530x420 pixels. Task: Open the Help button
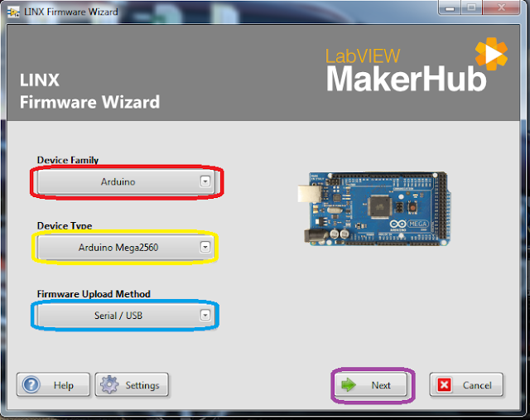53,385
